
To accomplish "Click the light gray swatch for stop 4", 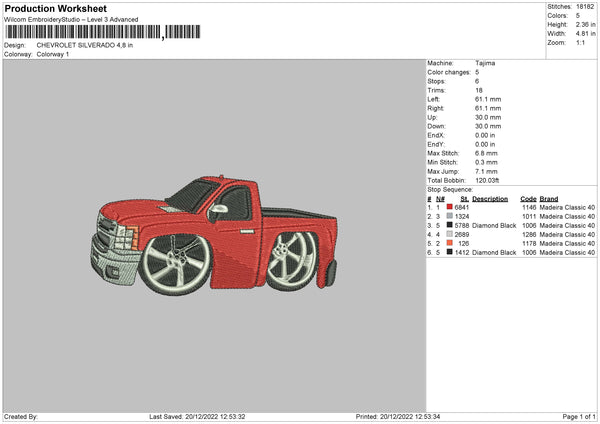I will point(450,235).
